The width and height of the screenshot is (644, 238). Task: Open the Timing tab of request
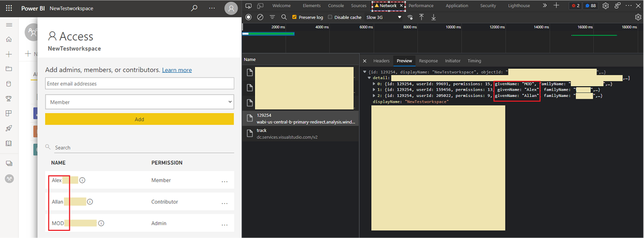[x=474, y=61]
